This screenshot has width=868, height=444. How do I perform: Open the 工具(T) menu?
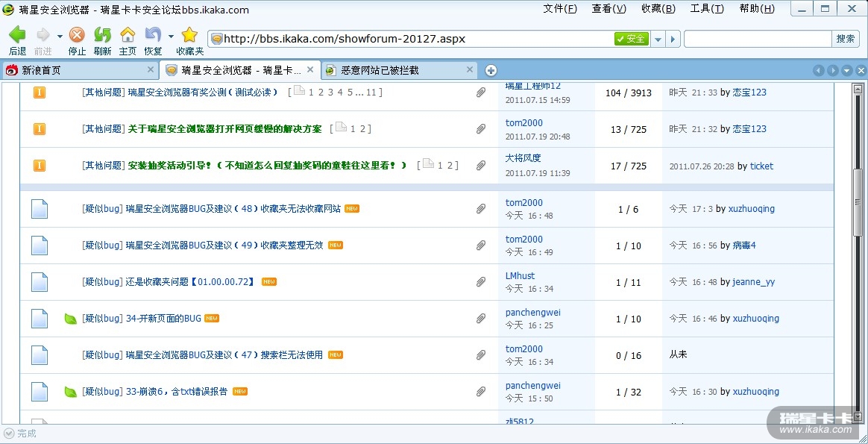tap(707, 8)
